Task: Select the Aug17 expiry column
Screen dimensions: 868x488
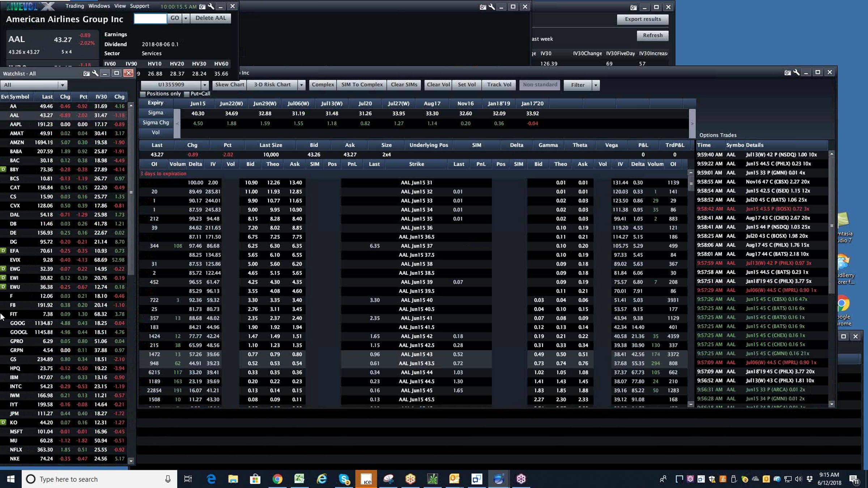Action: coord(432,103)
